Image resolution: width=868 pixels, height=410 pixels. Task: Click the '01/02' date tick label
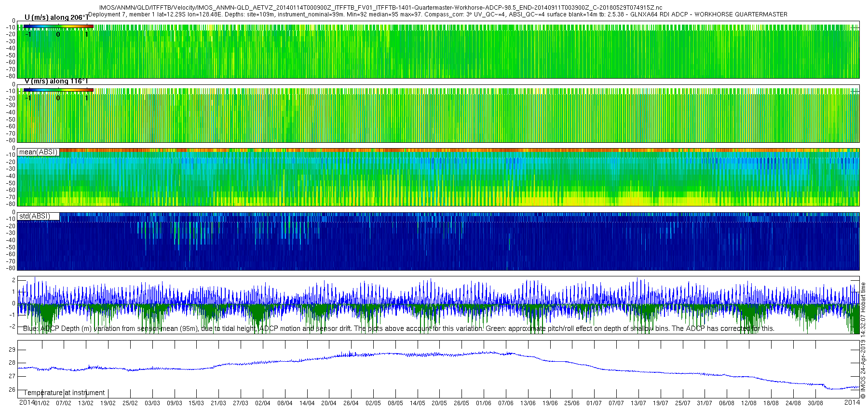42,403
